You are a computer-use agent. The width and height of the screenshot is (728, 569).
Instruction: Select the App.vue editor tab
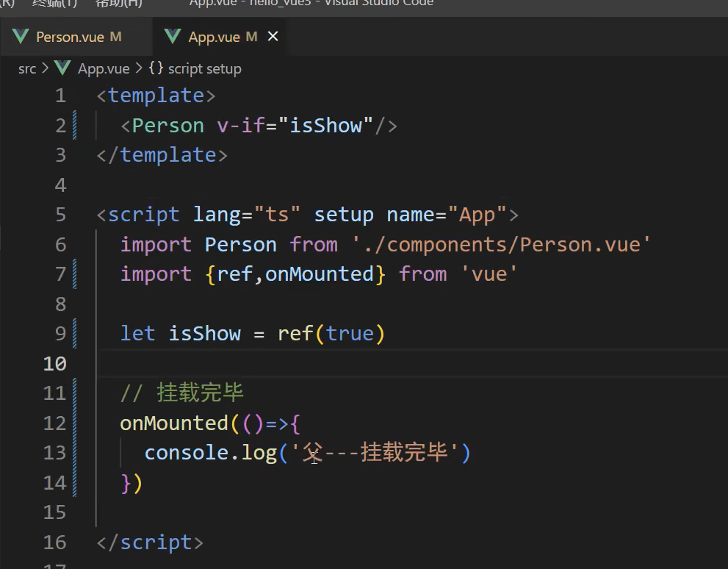pyautogui.click(x=218, y=37)
